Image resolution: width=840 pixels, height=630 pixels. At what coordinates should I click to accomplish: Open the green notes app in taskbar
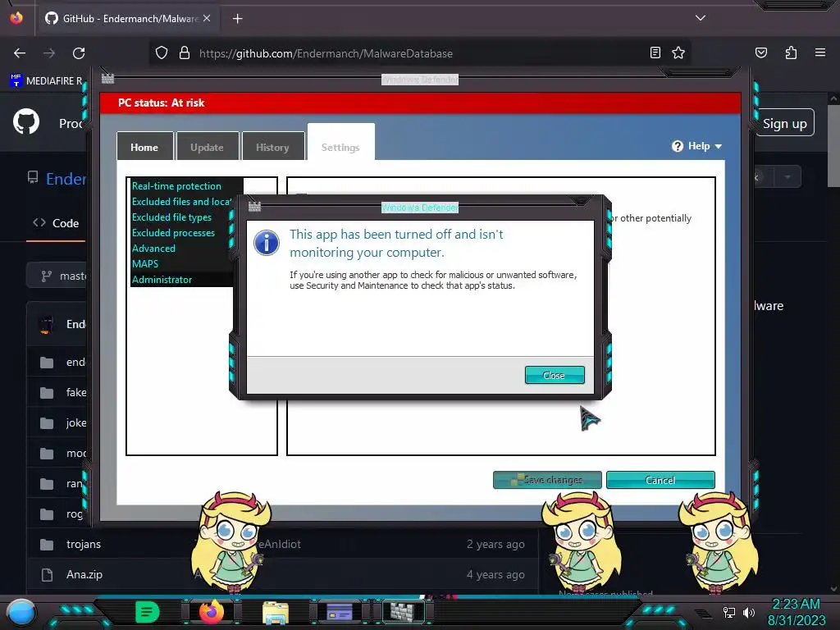148,612
